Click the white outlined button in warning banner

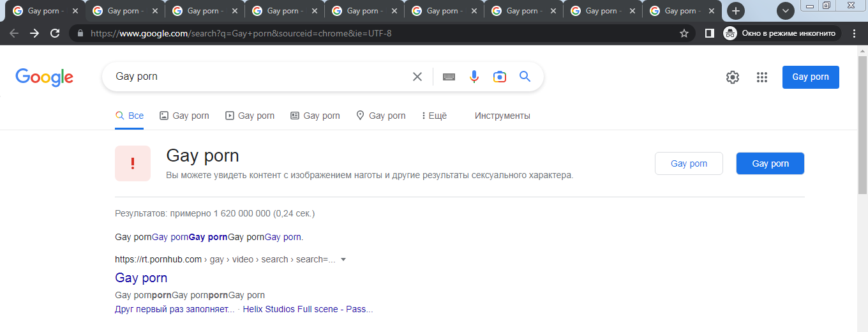click(689, 163)
